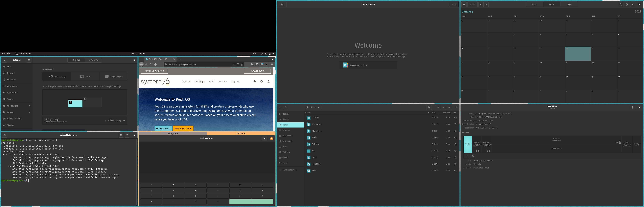Viewport: 644px width, 207px height.
Task: Switch Files to grid view icon
Action: 438,108
